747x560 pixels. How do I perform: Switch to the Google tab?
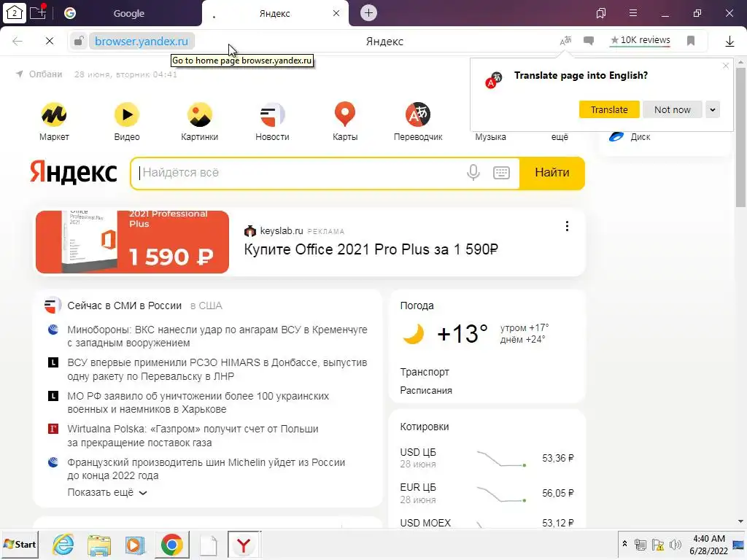point(128,13)
